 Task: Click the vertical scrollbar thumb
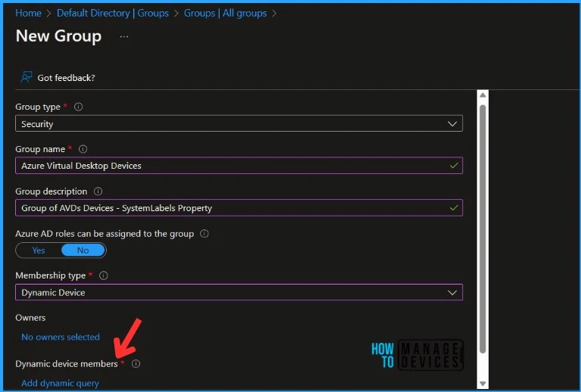(x=483, y=229)
